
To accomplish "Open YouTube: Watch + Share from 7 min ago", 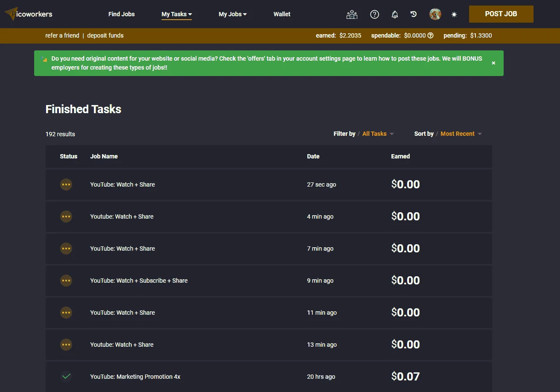I will coord(122,249).
